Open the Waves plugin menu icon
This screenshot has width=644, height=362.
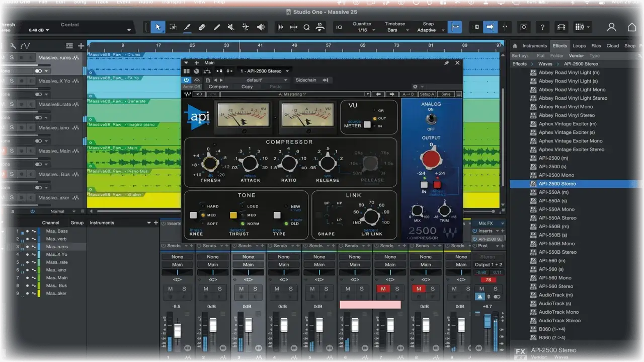pyautogui.click(x=458, y=94)
